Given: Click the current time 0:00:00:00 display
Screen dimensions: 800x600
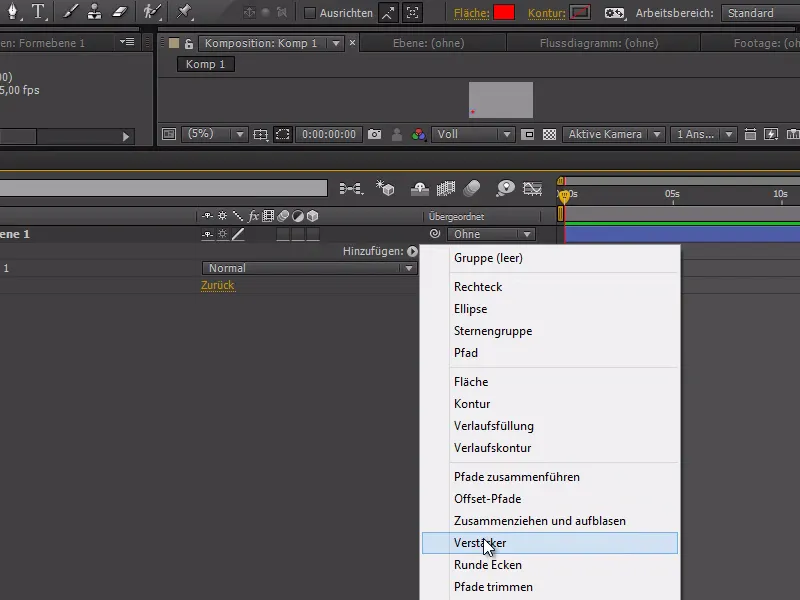Looking at the screenshot, I should click(329, 134).
